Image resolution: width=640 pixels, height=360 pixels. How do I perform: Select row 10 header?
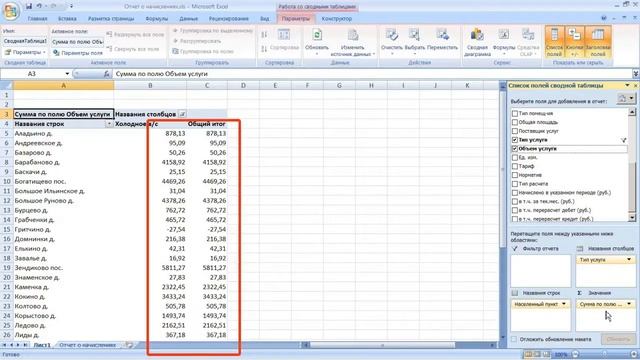point(7,181)
